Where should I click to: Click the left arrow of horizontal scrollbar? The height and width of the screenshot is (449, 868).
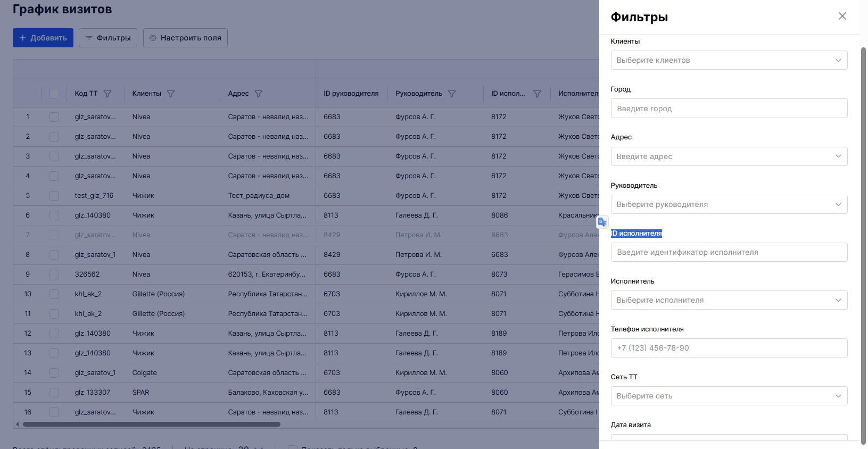click(x=18, y=425)
